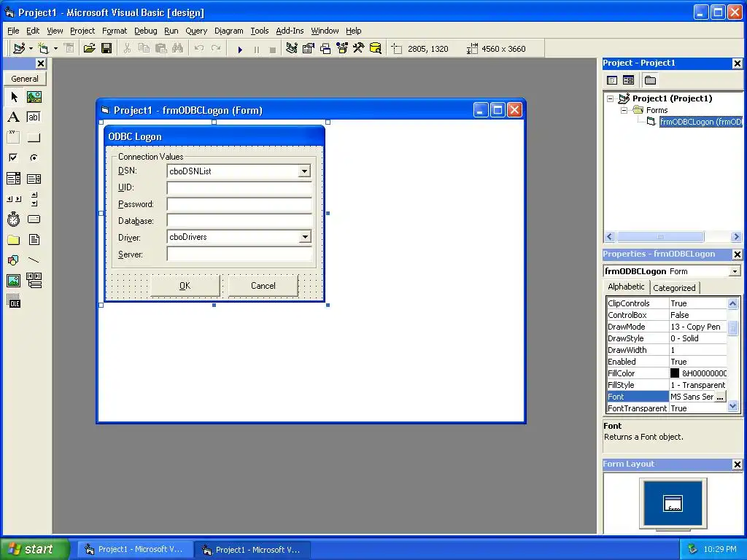
Task: Click the Cancel button on the form
Action: [x=263, y=286]
